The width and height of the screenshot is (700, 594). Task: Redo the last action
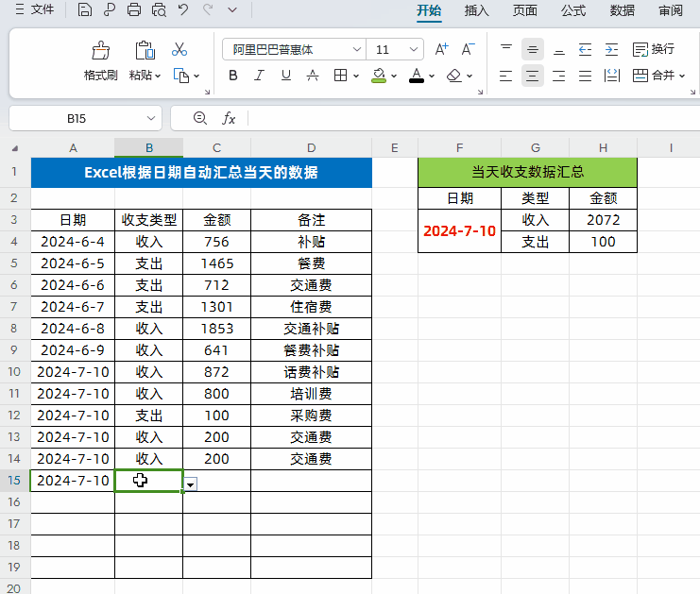click(x=208, y=9)
